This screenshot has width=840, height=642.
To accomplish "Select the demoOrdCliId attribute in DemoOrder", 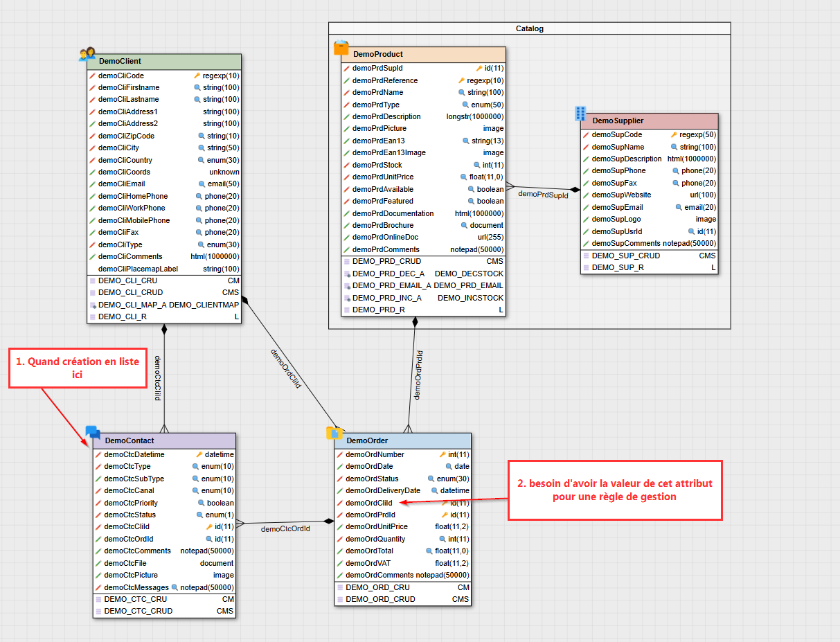I will (x=369, y=503).
